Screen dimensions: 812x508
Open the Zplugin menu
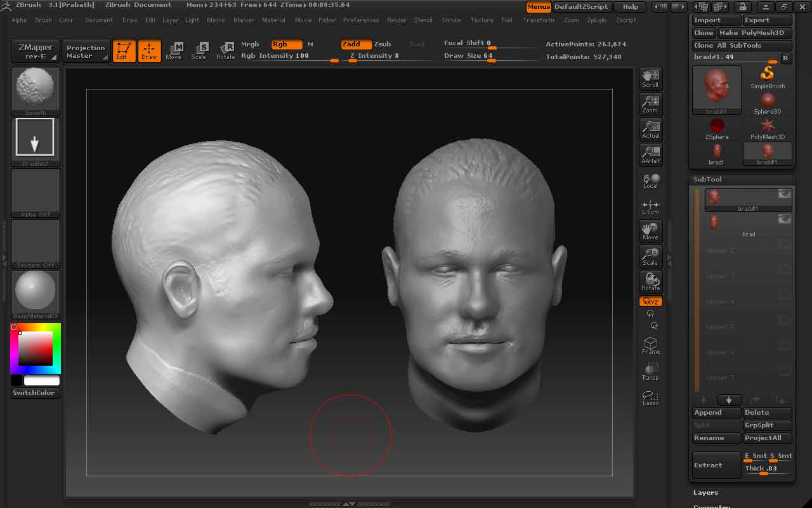tap(596, 20)
